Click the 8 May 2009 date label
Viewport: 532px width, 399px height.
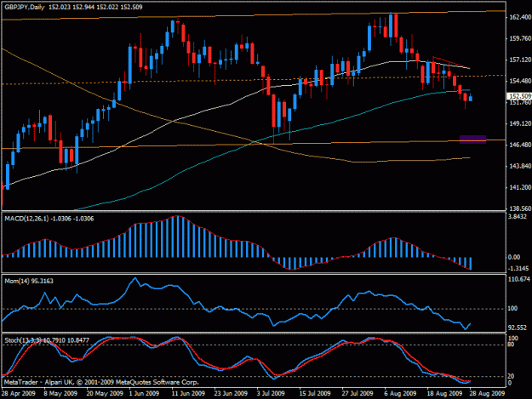click(60, 394)
